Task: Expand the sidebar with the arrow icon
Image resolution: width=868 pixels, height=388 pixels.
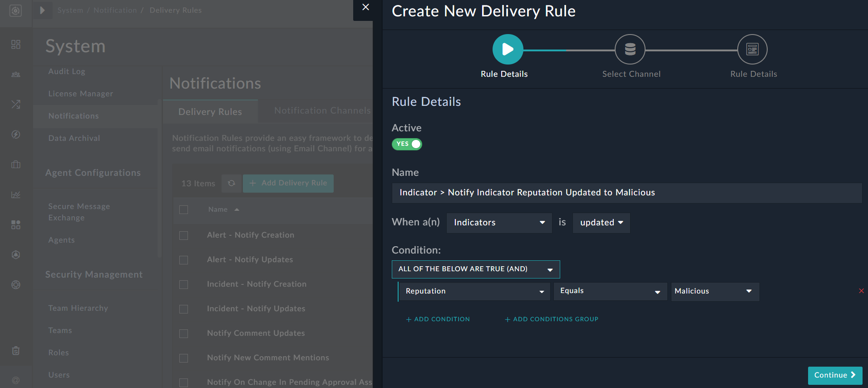Action: pos(42,10)
